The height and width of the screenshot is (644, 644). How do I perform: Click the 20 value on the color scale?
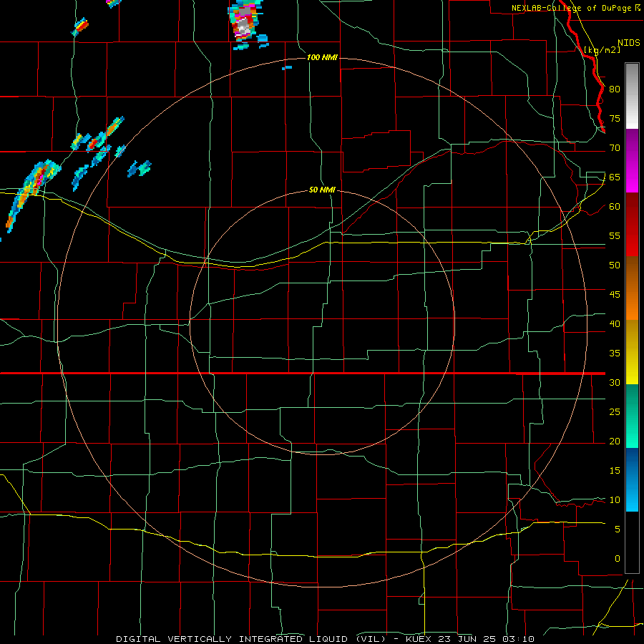coord(615,441)
